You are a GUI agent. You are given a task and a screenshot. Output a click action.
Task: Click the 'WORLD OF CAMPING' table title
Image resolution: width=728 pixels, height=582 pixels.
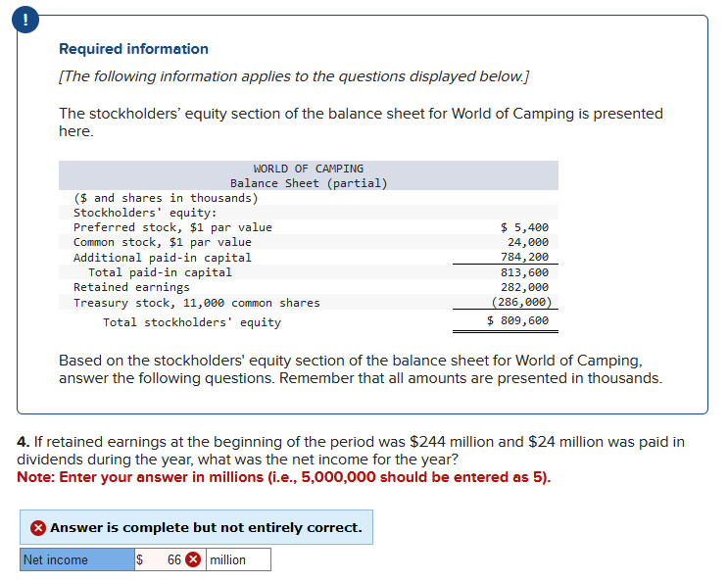[x=309, y=169]
